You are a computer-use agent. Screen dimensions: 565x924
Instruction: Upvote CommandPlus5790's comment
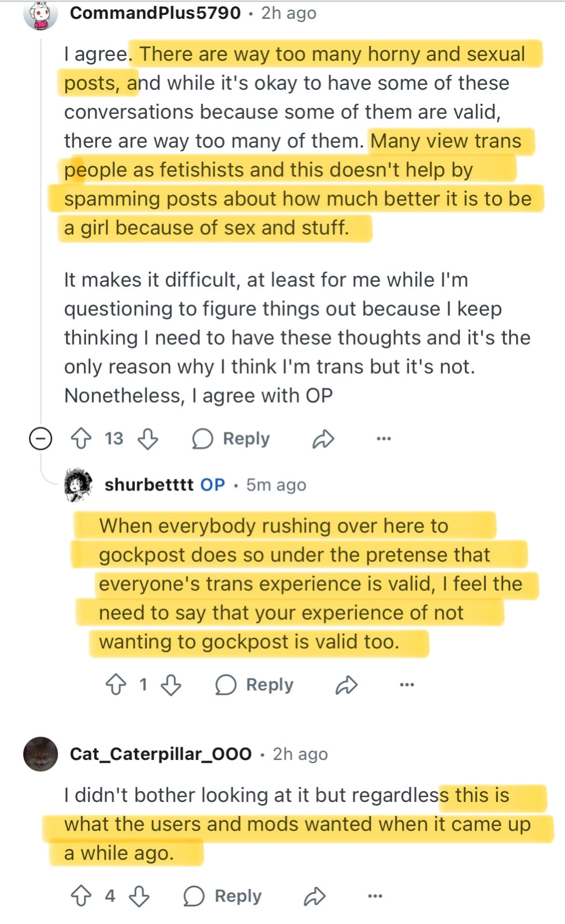(x=81, y=439)
